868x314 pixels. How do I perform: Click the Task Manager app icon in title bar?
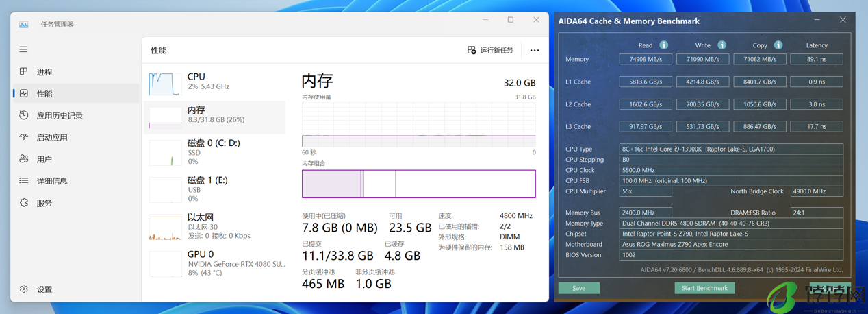(x=24, y=24)
